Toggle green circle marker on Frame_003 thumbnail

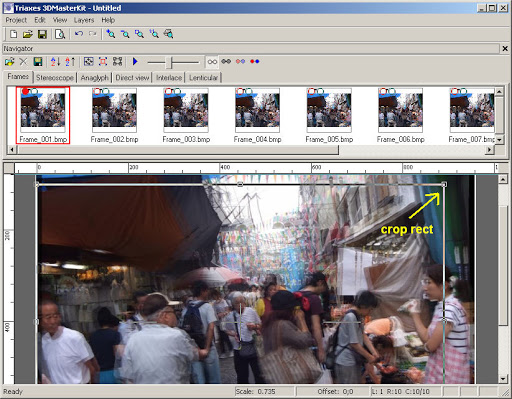coord(177,91)
